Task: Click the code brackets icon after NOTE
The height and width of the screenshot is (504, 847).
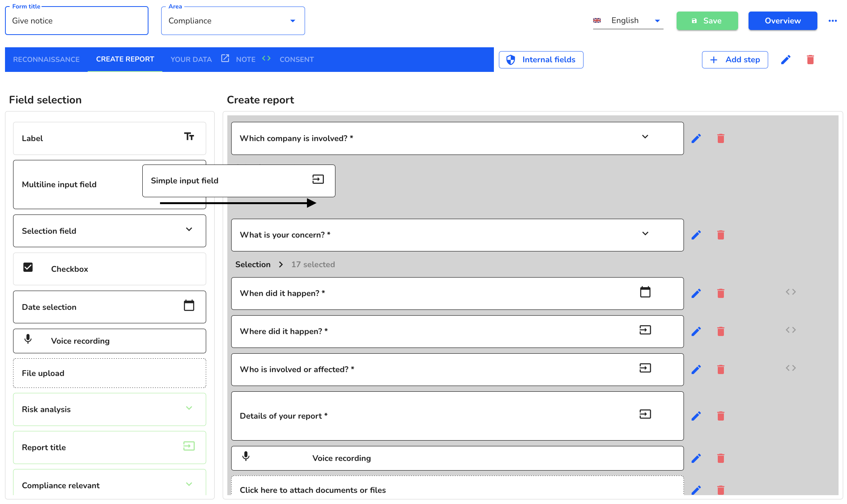Action: [266, 58]
